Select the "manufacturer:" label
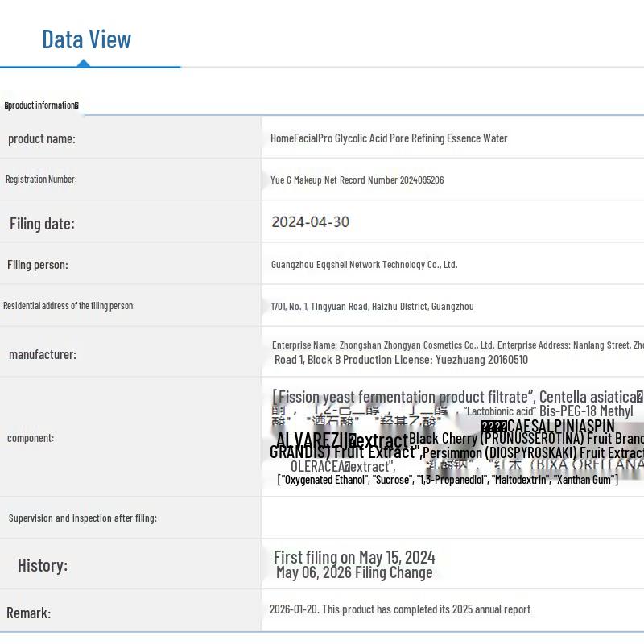This screenshot has width=644, height=644. pos(43,354)
